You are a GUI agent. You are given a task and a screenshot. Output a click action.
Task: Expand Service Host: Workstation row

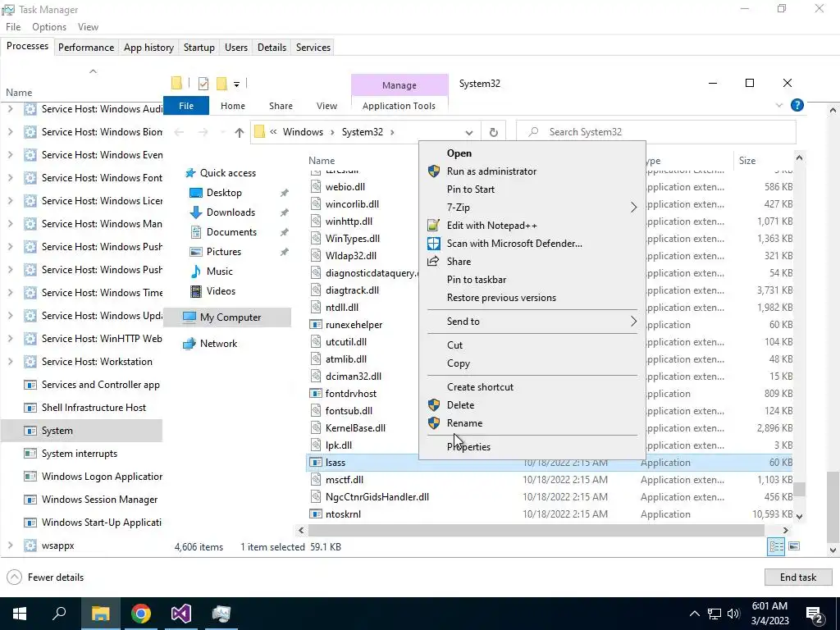click(x=10, y=362)
